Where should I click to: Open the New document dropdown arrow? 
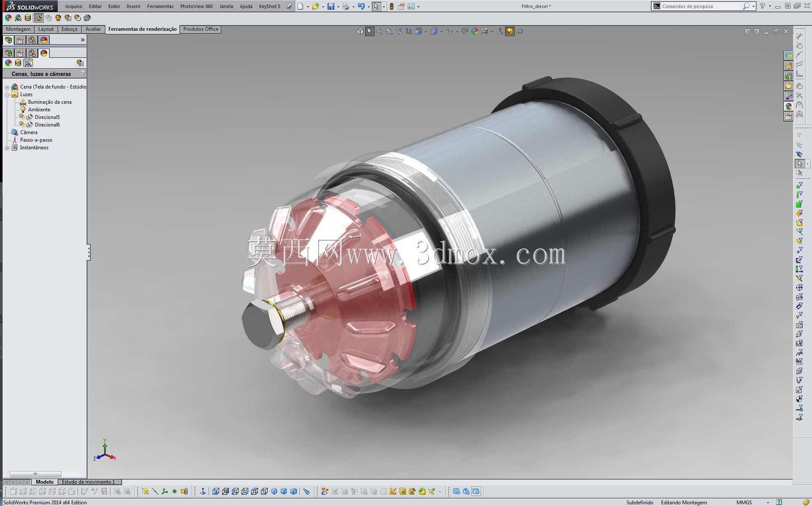307,7
